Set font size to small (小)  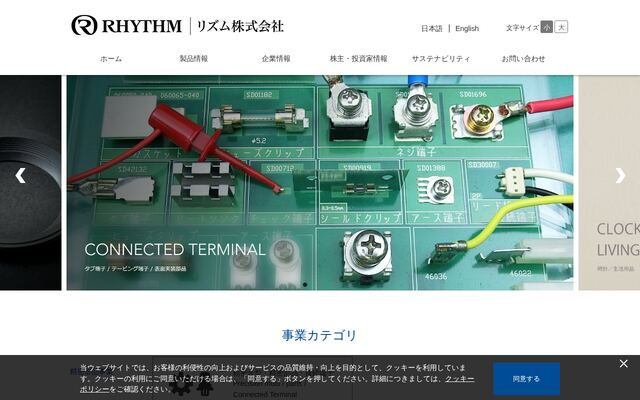(x=547, y=27)
